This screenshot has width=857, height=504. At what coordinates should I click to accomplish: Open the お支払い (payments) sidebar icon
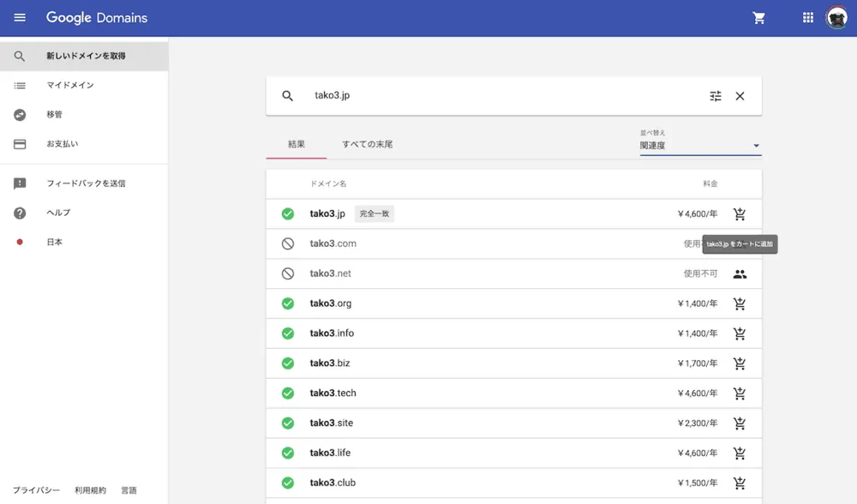click(x=19, y=144)
